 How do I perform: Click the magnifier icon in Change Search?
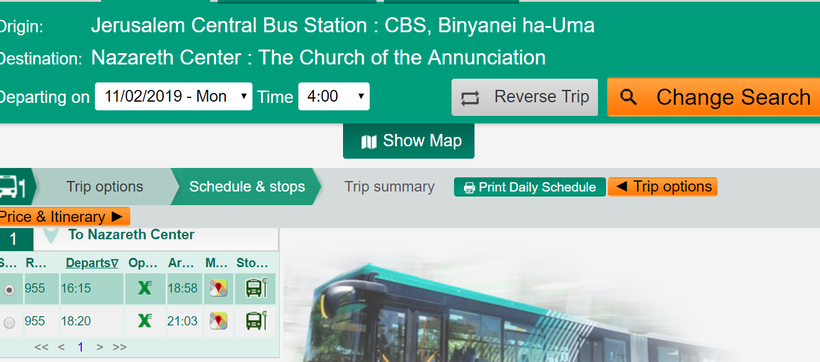point(628,97)
